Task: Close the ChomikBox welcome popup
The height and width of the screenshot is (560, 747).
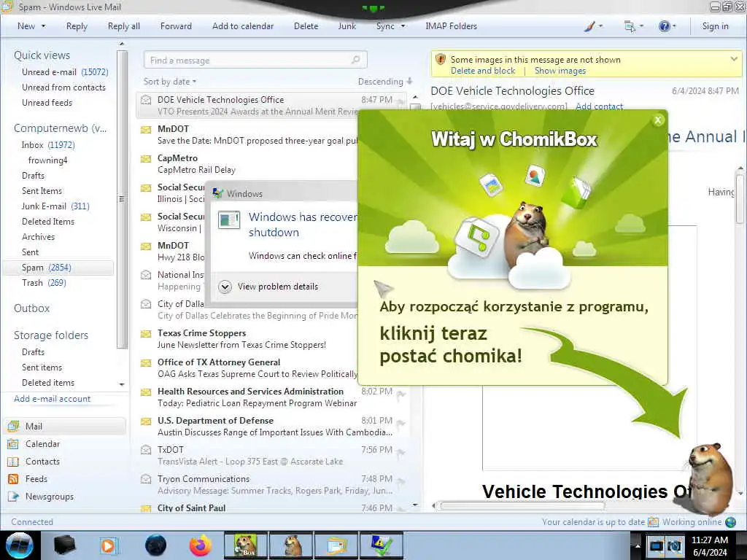Action: tap(658, 120)
